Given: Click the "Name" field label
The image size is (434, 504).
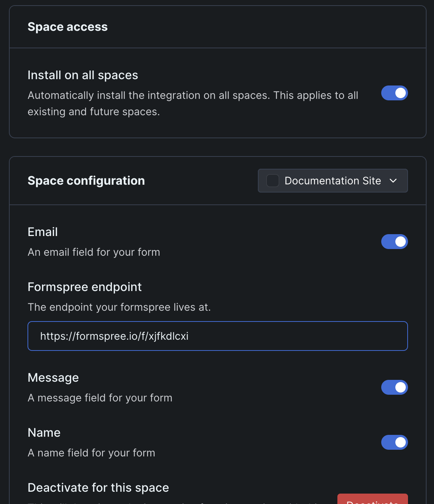Looking at the screenshot, I should [44, 432].
